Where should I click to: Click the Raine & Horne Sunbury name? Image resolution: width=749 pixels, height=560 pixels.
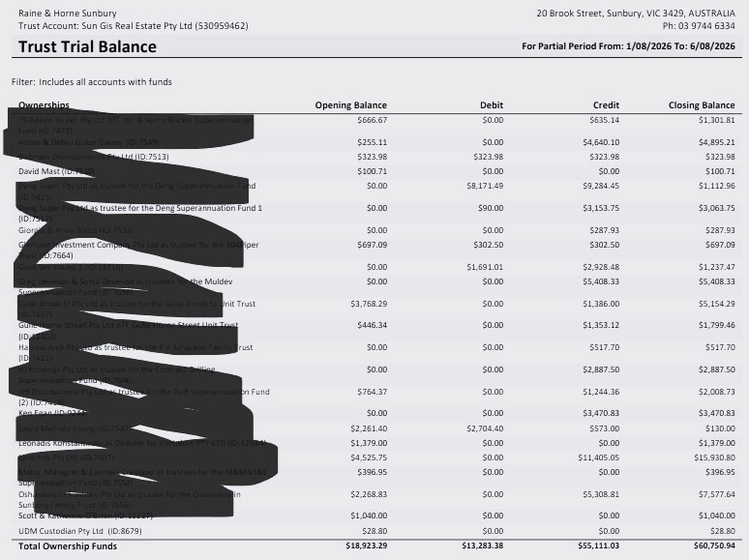point(68,14)
